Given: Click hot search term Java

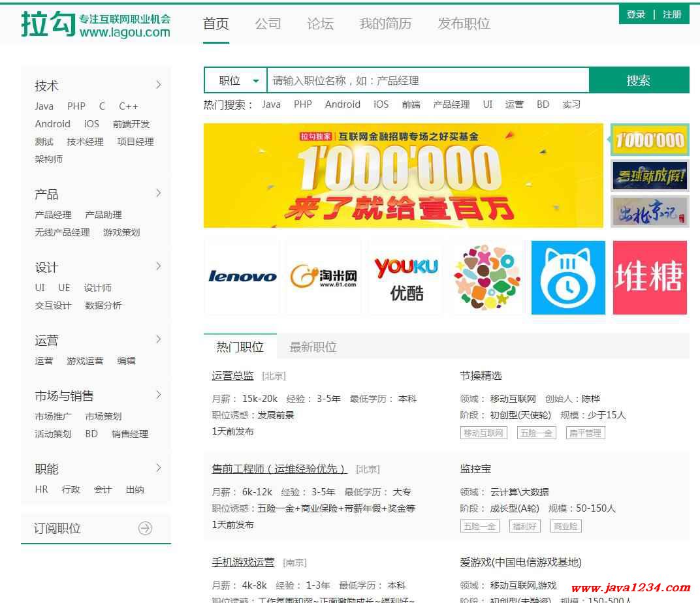Looking at the screenshot, I should click(x=272, y=104).
